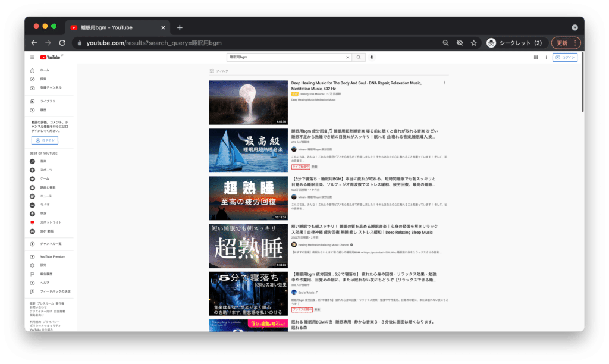Open ヘルプ in the sidebar
609x364 pixels.
[45, 283]
